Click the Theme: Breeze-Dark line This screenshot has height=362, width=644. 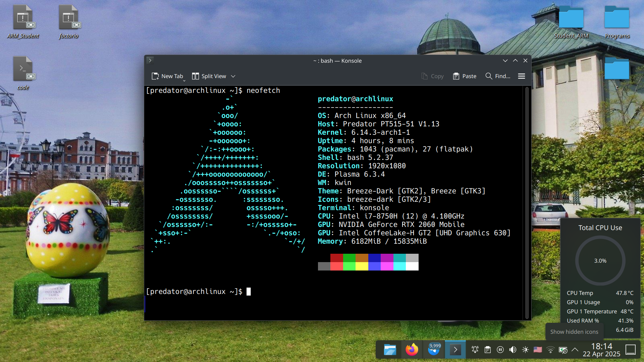tap(401, 191)
